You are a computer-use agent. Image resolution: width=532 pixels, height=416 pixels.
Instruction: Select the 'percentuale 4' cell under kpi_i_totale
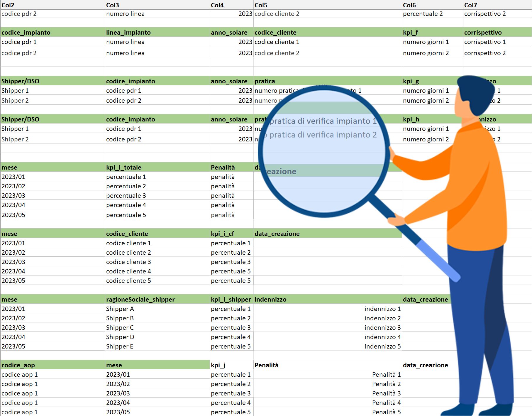coord(157,205)
